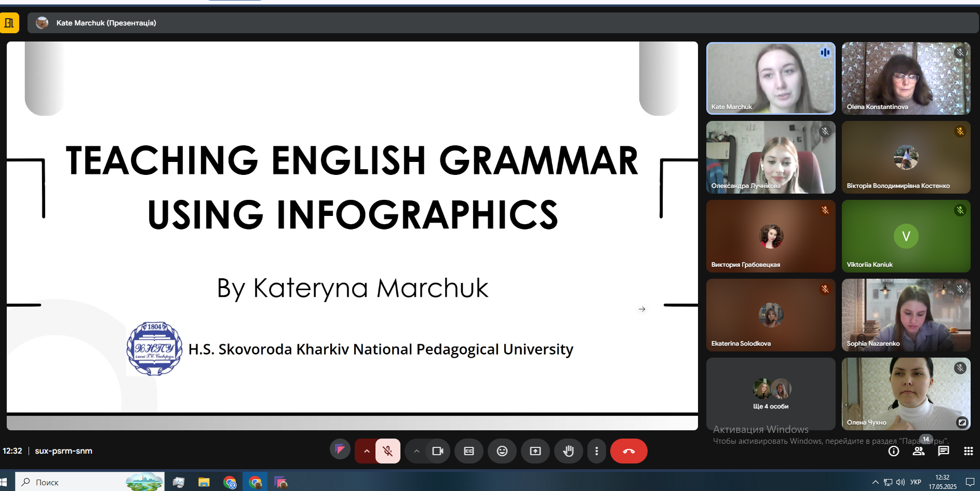Select Kate Marchuk's video tile

point(771,78)
